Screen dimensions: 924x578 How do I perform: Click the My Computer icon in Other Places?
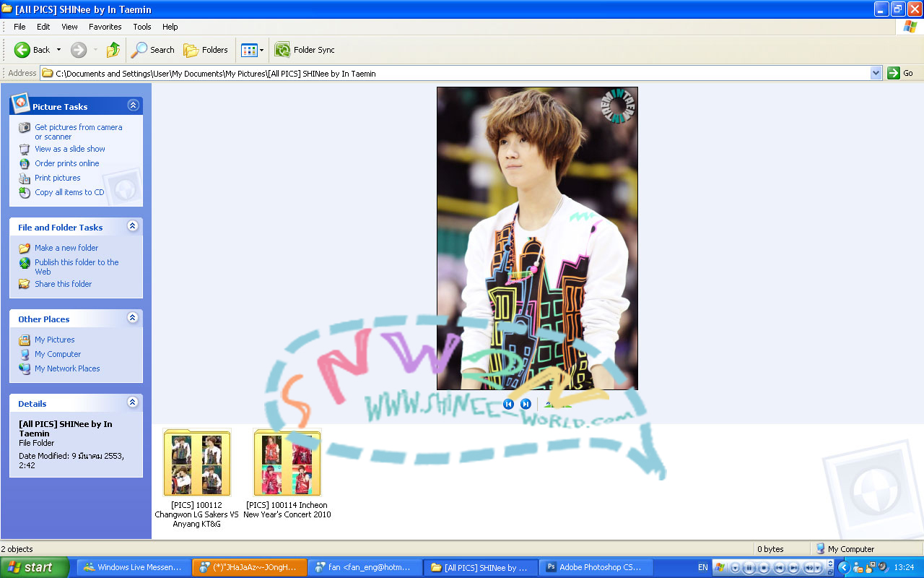25,354
